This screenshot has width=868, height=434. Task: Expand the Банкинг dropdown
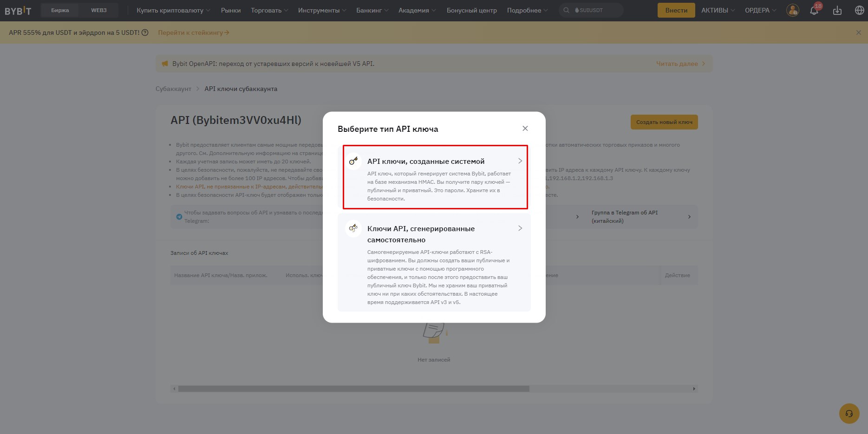(x=372, y=10)
